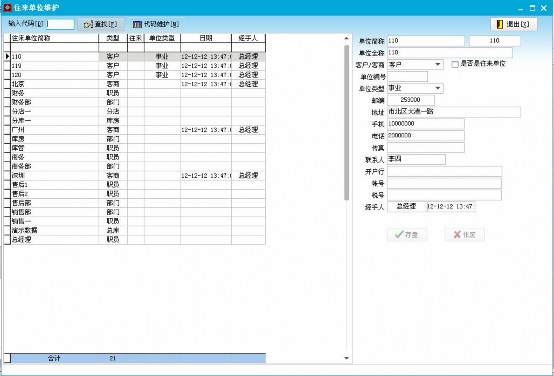Click the date cell in the 广州 row
554x376 pixels.
coord(206,130)
